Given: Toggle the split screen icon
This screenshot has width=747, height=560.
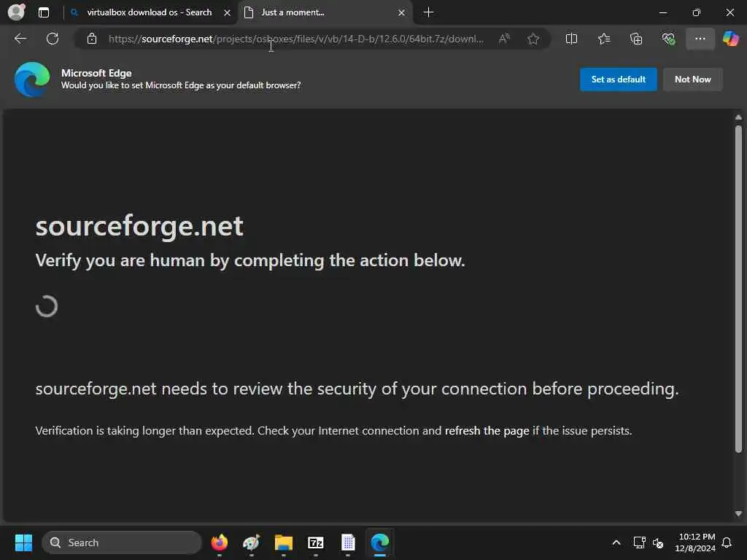Looking at the screenshot, I should pyautogui.click(x=571, y=39).
